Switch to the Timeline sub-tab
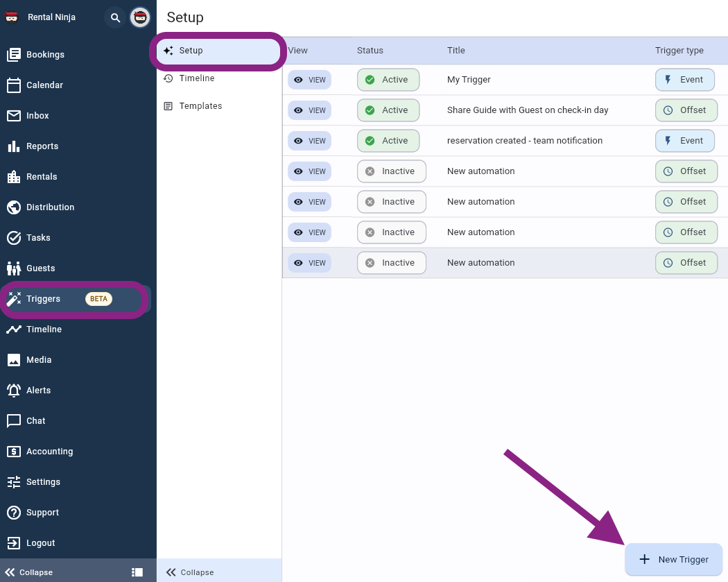This screenshot has height=582, width=728. pos(197,78)
